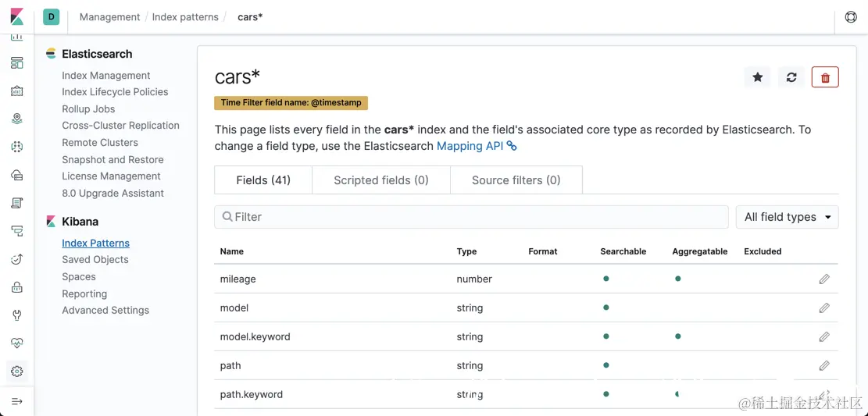Open Dev Tools wrench icon
Screen dimensions: 868x416
[x=17, y=315]
